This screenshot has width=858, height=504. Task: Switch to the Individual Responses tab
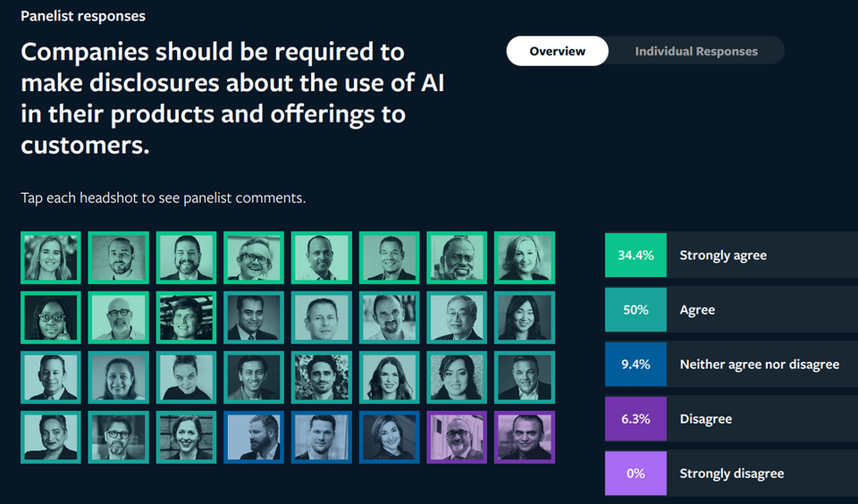tap(695, 51)
